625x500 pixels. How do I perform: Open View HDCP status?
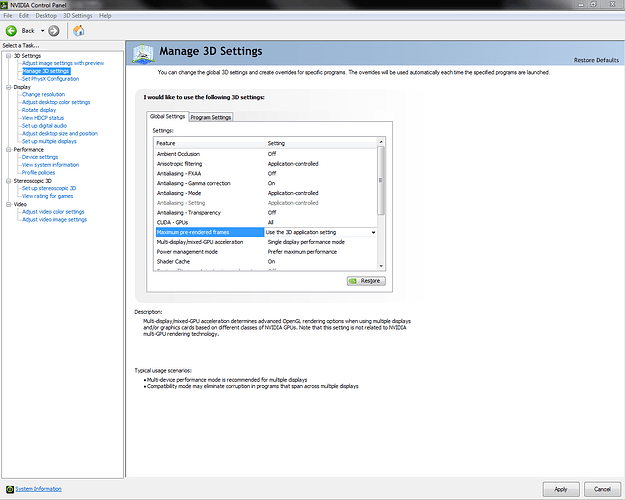pos(43,118)
